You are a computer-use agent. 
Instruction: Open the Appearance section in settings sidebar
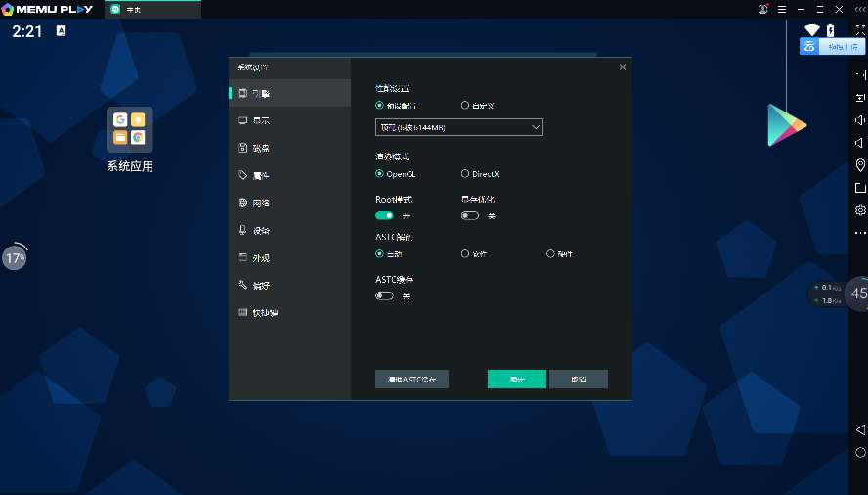[x=289, y=257]
